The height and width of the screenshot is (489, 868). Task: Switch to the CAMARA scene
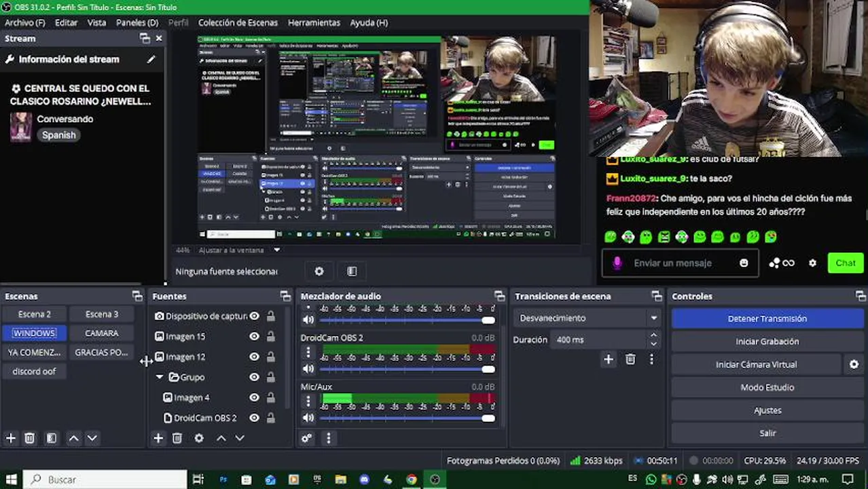tap(102, 333)
